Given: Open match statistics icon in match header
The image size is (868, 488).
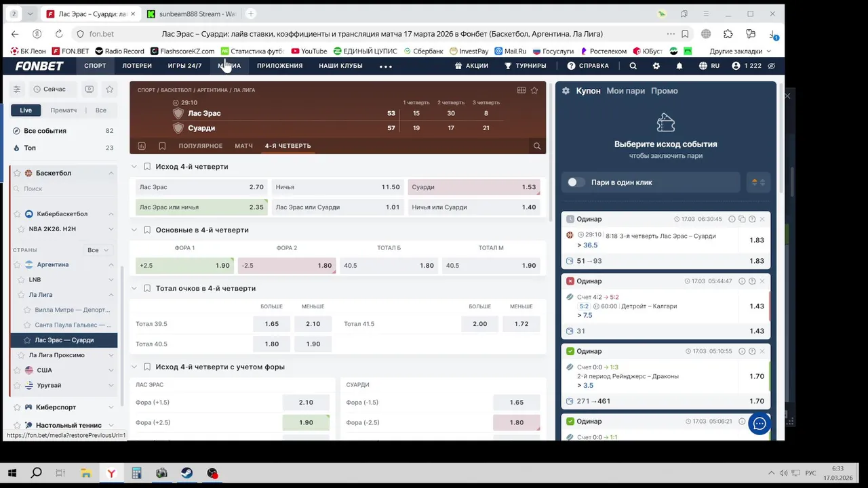Looking at the screenshot, I should pyautogui.click(x=142, y=146).
